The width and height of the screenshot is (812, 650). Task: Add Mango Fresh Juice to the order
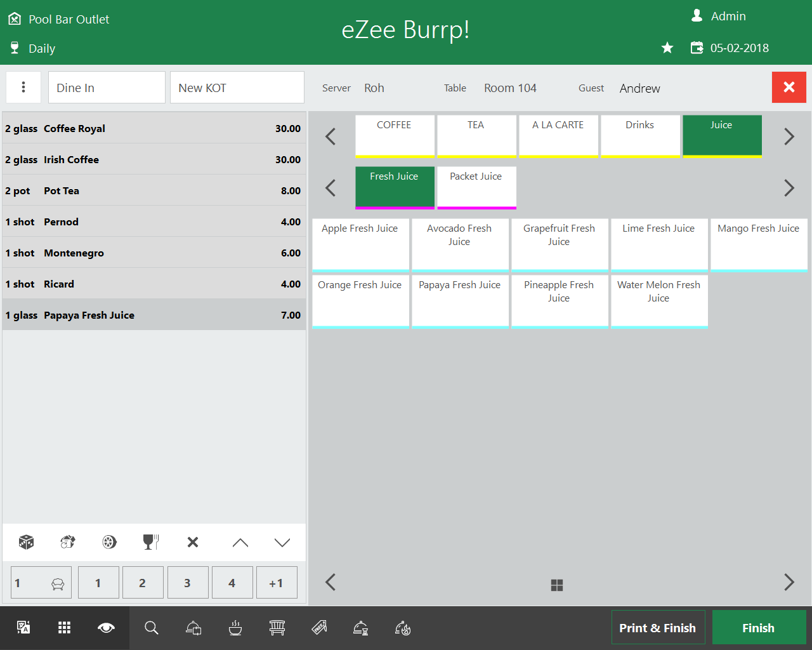759,245
